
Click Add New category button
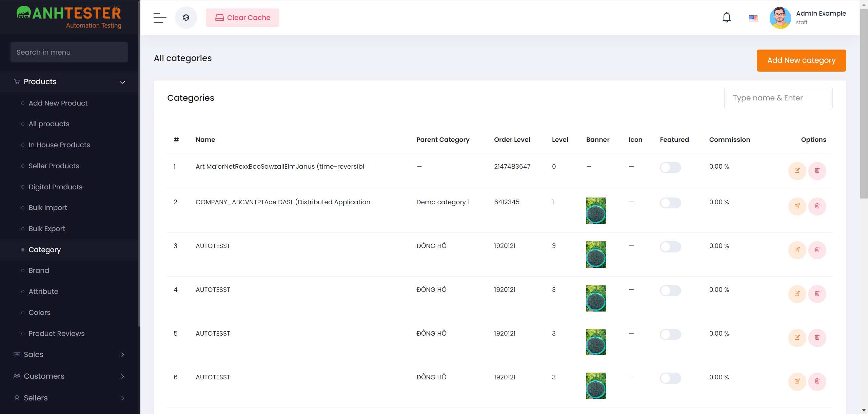801,60
